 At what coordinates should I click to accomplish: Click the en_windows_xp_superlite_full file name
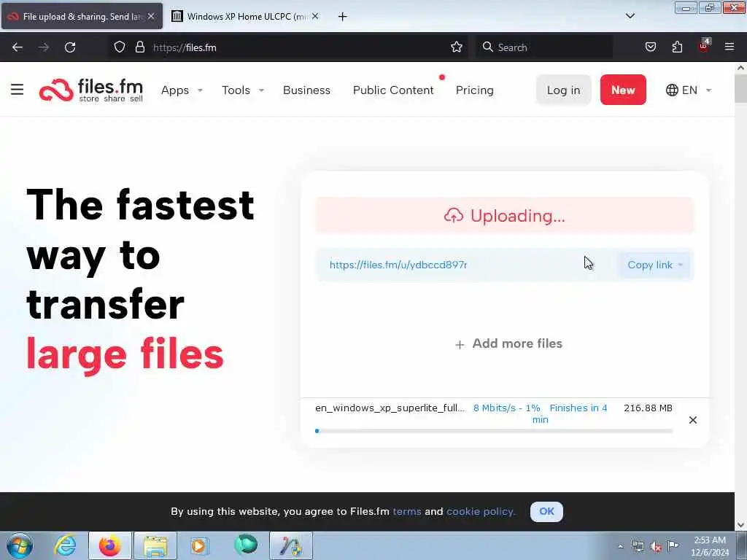(x=390, y=408)
